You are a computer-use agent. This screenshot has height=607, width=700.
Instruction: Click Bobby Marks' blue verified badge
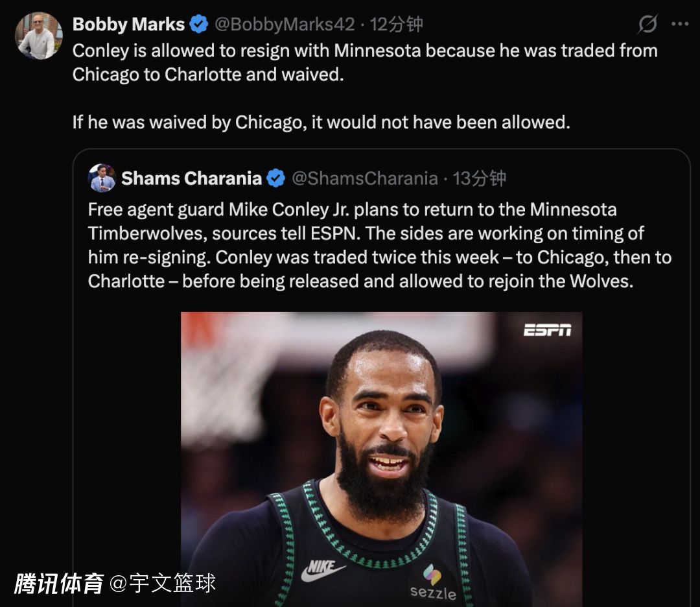[x=199, y=24]
